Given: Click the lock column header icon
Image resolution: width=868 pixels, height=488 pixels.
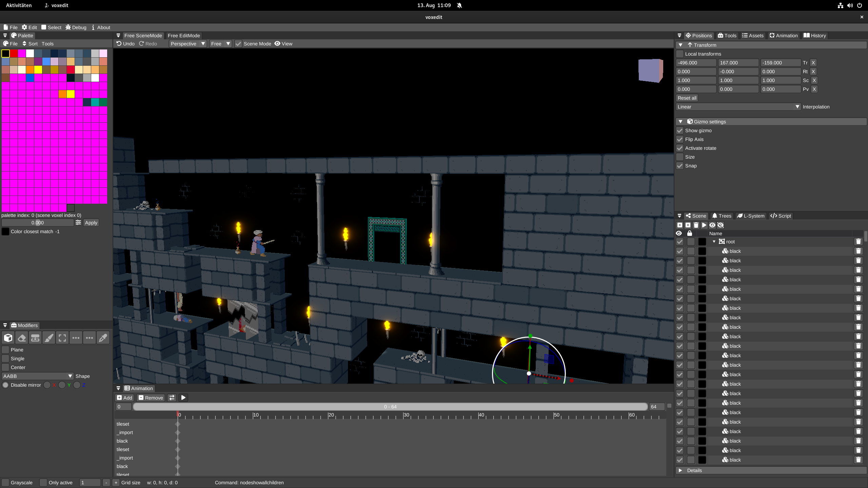Looking at the screenshot, I should tap(690, 233).
